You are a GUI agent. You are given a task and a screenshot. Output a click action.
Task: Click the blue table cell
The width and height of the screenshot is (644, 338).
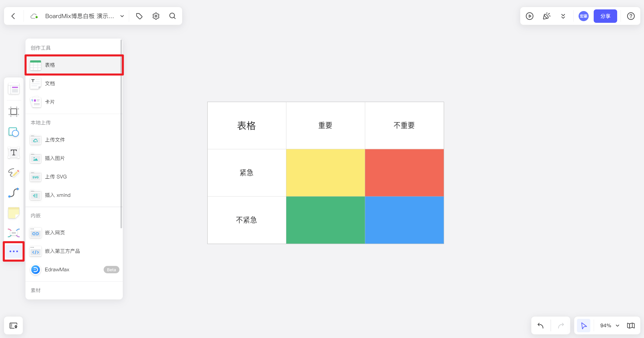pos(404,220)
